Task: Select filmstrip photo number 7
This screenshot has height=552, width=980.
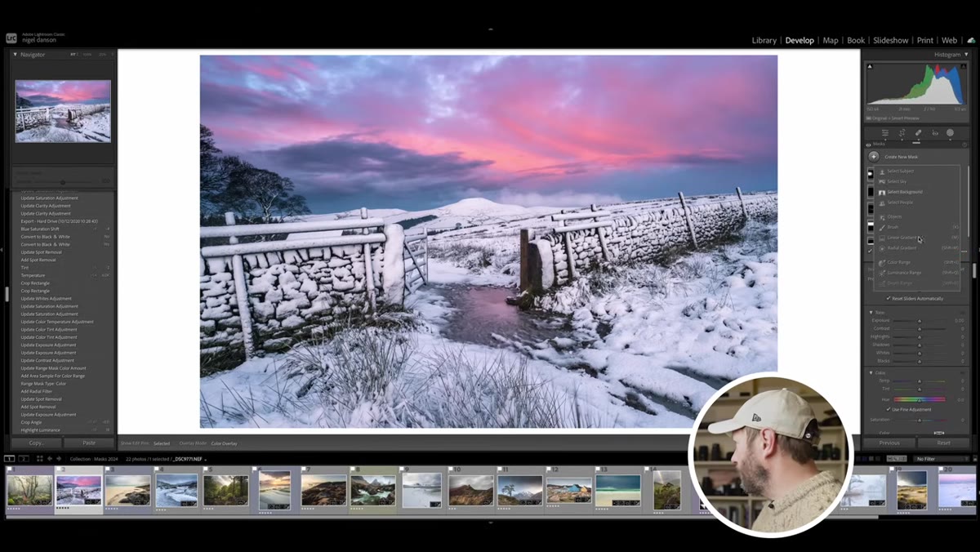Action: click(x=323, y=491)
